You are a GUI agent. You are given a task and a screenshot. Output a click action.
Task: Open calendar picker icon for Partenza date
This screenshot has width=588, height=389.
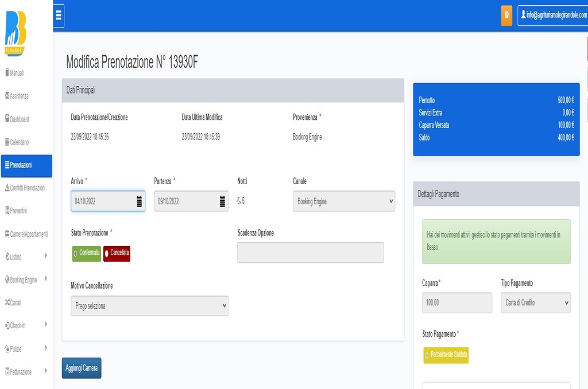point(222,201)
